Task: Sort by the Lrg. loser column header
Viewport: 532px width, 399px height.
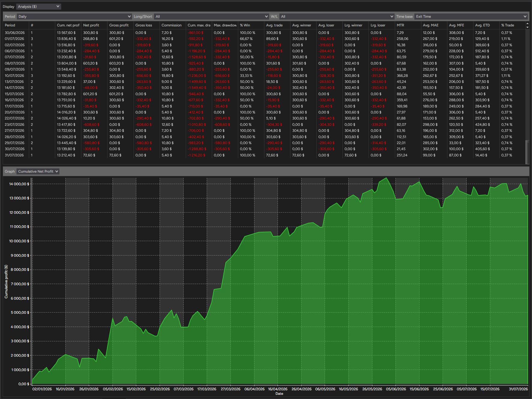Action: [x=381, y=25]
